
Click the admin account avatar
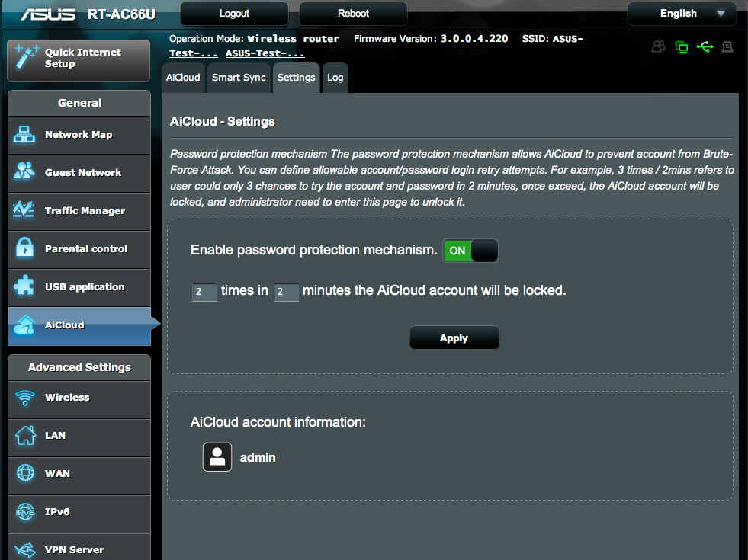(x=217, y=457)
